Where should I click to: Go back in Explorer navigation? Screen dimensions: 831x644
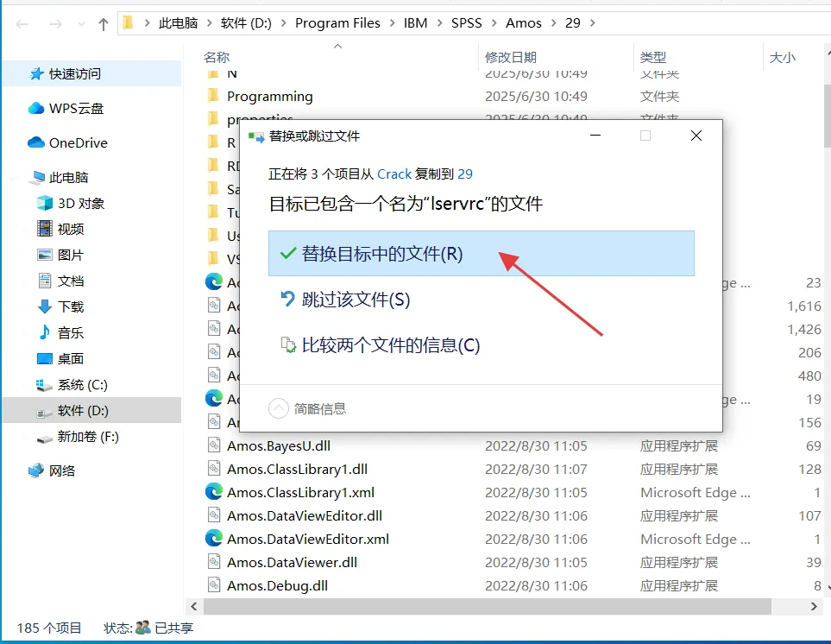(x=22, y=23)
